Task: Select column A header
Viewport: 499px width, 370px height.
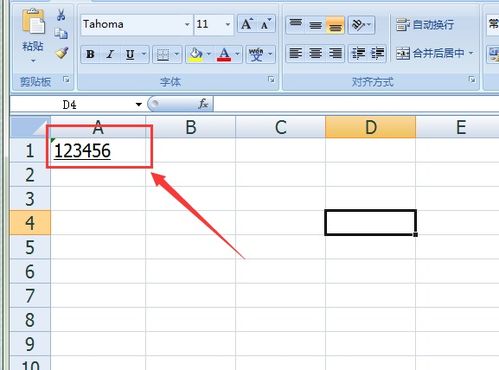Action: pos(98,127)
